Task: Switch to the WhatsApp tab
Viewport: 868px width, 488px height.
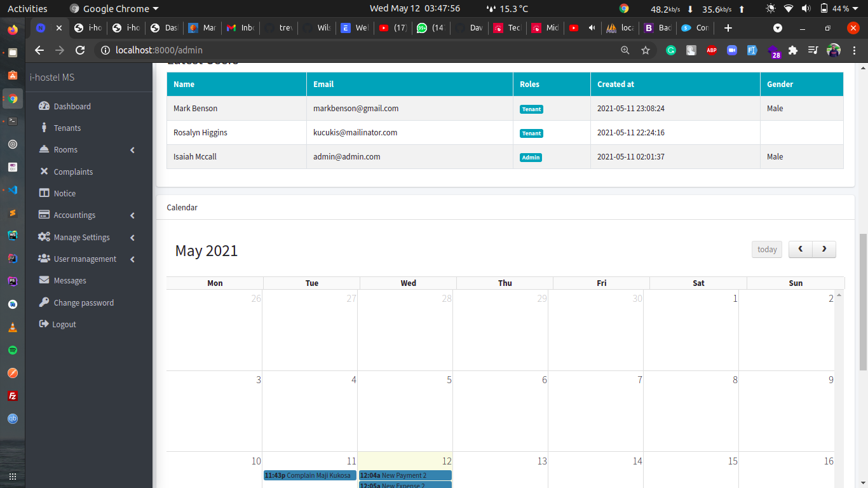Action: click(x=431, y=28)
